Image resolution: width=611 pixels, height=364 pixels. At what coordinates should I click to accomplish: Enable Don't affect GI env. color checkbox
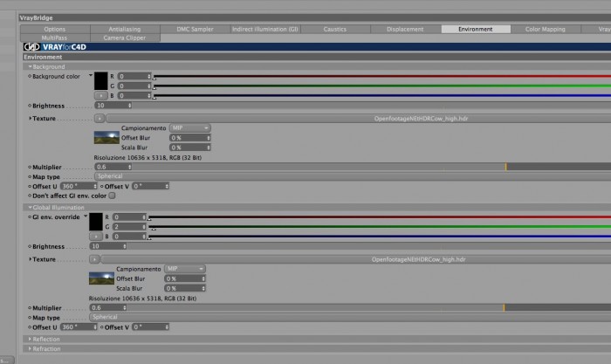click(112, 196)
